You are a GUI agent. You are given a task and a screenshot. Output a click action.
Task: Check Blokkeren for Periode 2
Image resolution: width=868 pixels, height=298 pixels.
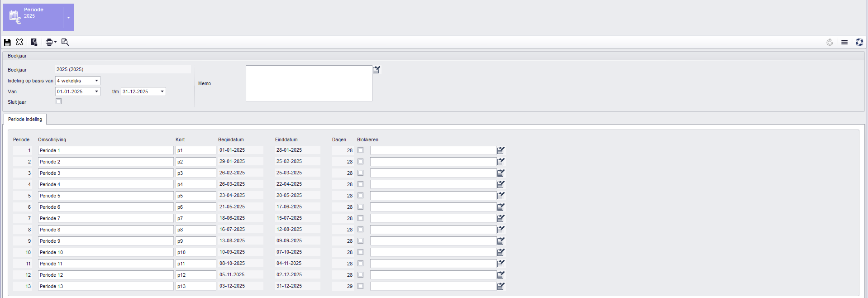coord(360,162)
